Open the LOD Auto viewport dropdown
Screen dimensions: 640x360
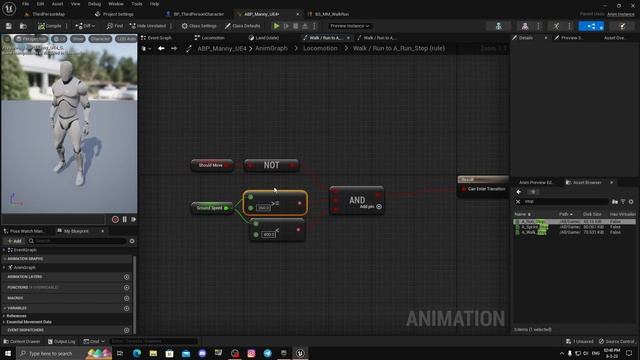pyautogui.click(x=126, y=39)
